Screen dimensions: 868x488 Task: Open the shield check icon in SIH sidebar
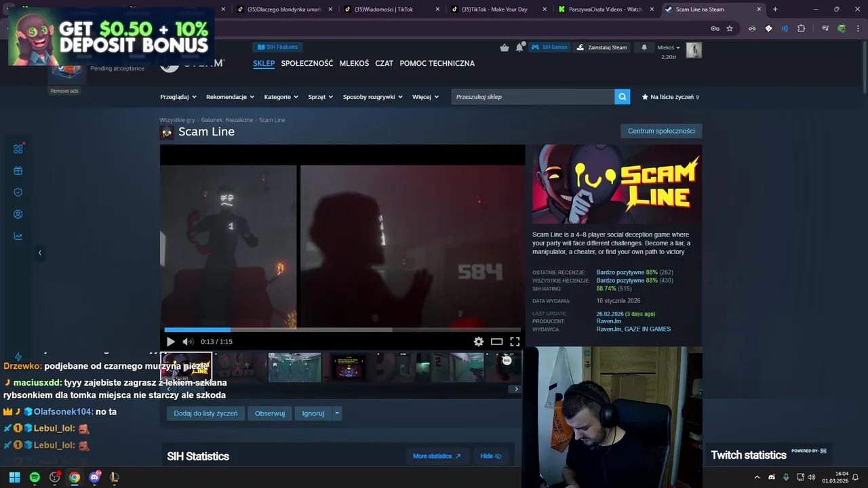(x=18, y=192)
